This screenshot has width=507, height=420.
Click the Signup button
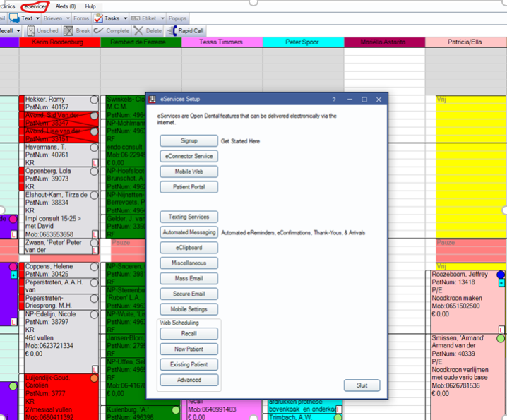point(189,141)
